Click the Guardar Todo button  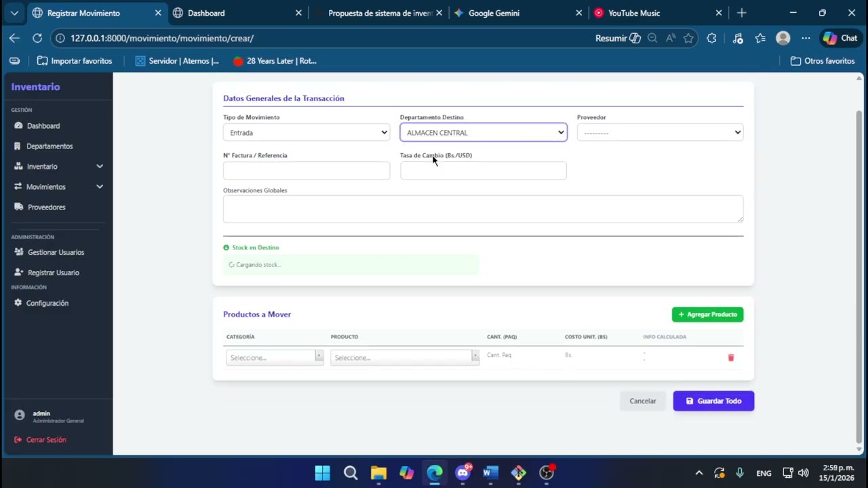(x=713, y=401)
